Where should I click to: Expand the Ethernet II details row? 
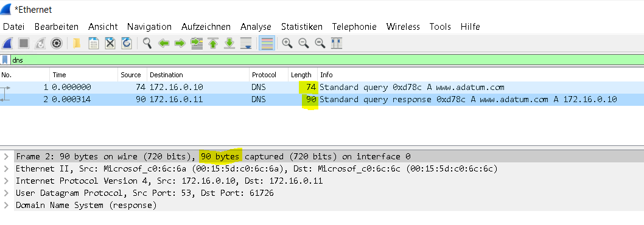coord(5,169)
